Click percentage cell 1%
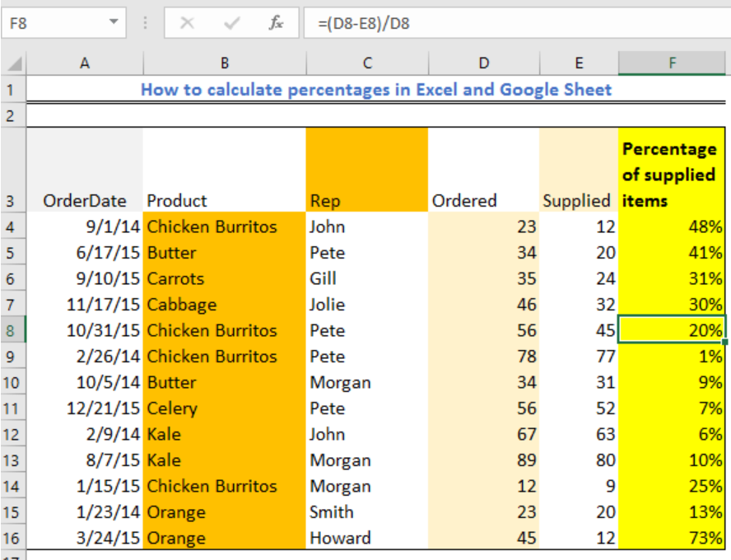Image resolution: width=731 pixels, height=560 pixels. pos(672,357)
